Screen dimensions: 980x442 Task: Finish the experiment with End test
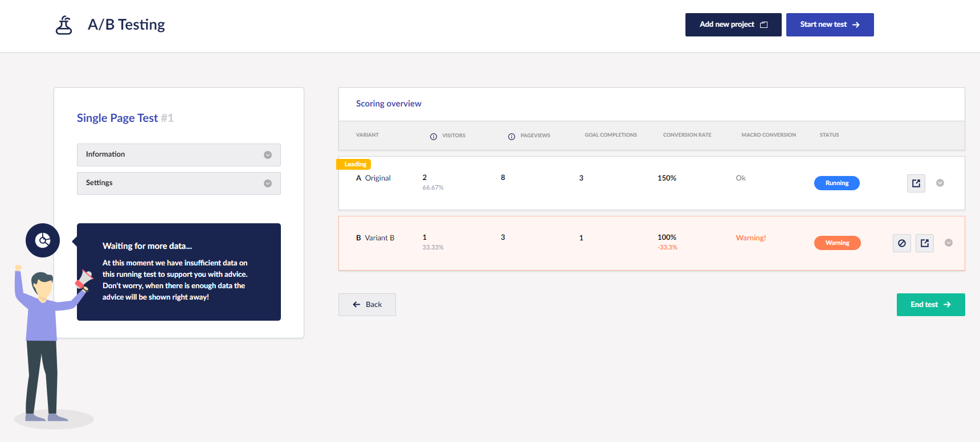pyautogui.click(x=930, y=305)
